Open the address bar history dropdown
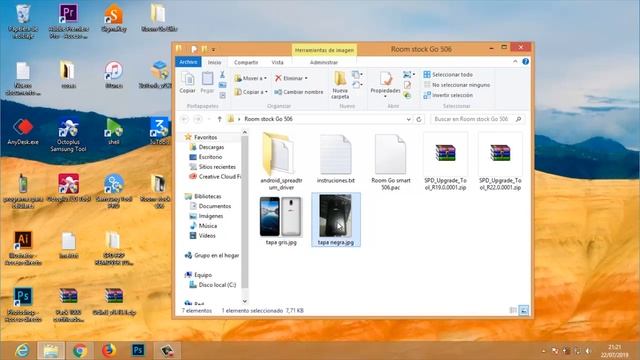The height and width of the screenshot is (360, 640). pos(409,119)
